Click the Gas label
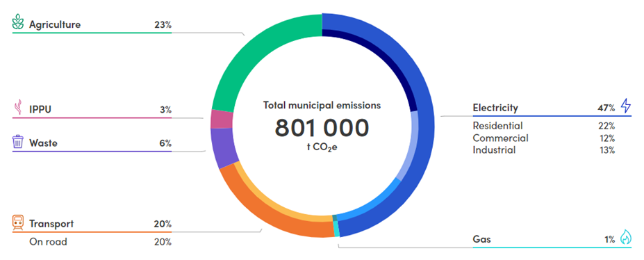 [x=481, y=239]
